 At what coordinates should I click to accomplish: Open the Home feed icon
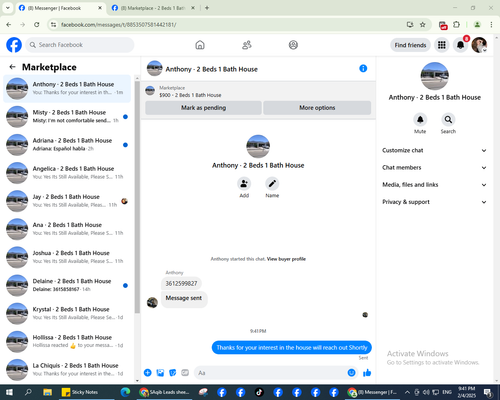click(x=200, y=45)
